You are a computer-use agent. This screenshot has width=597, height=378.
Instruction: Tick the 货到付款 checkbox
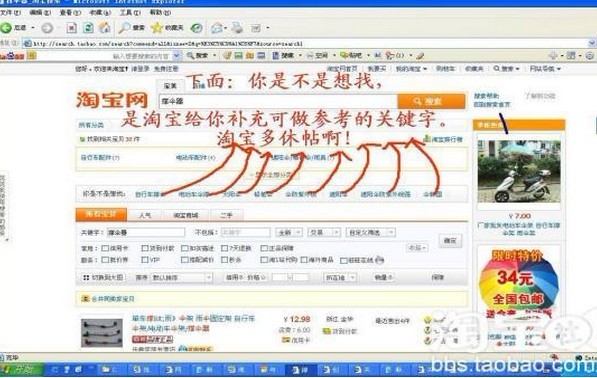[x=145, y=248]
